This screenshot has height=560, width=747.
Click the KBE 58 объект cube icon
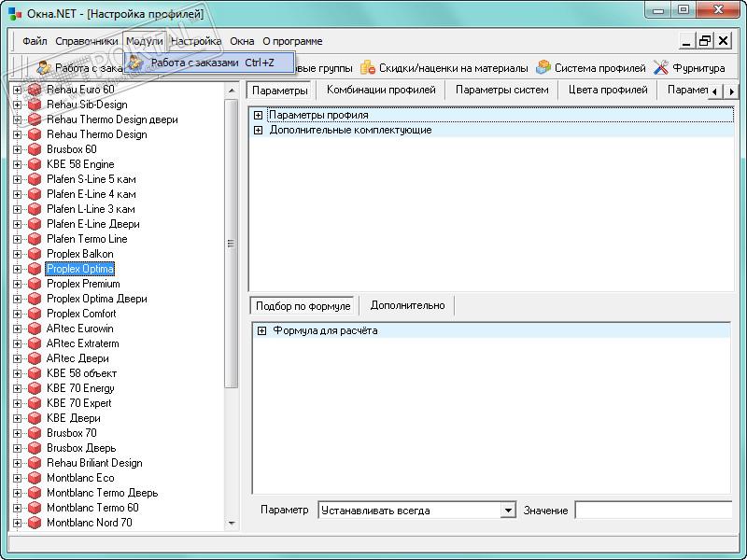click(35, 373)
